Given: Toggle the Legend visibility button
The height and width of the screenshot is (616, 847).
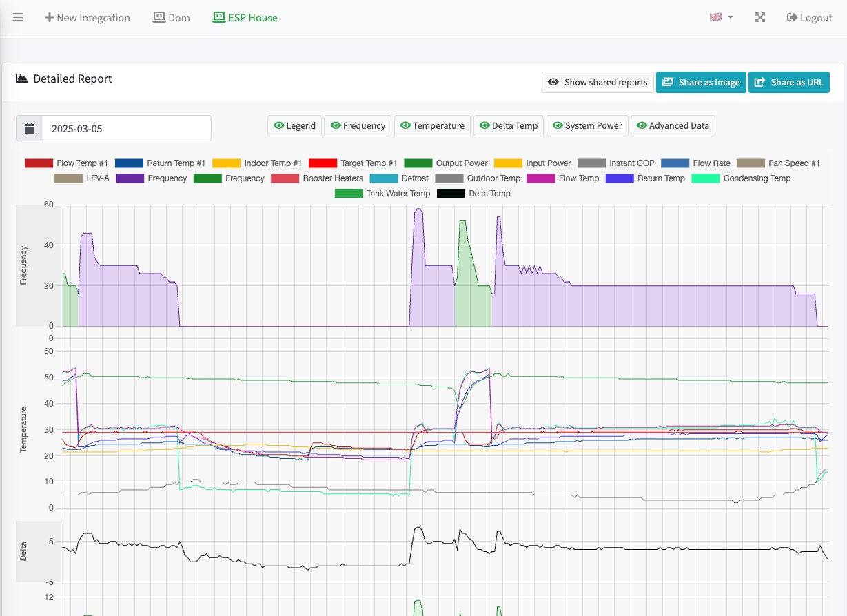Looking at the screenshot, I should pos(294,125).
